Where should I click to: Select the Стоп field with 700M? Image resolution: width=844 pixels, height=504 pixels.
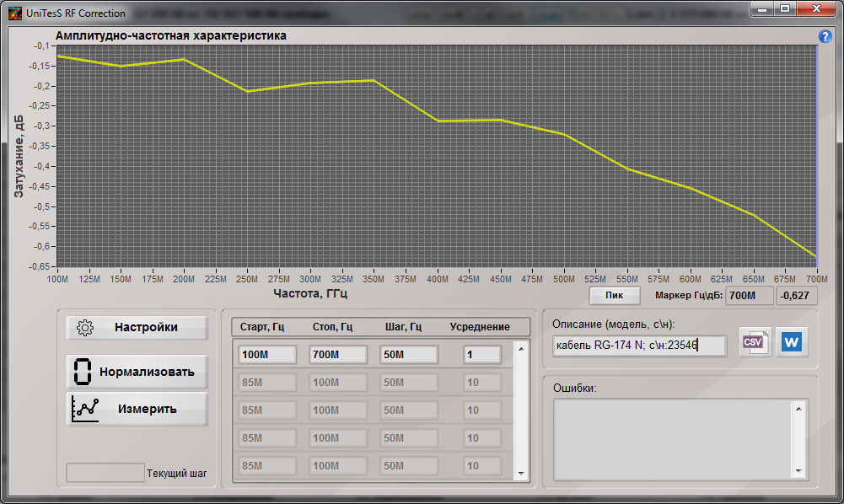[x=337, y=355]
